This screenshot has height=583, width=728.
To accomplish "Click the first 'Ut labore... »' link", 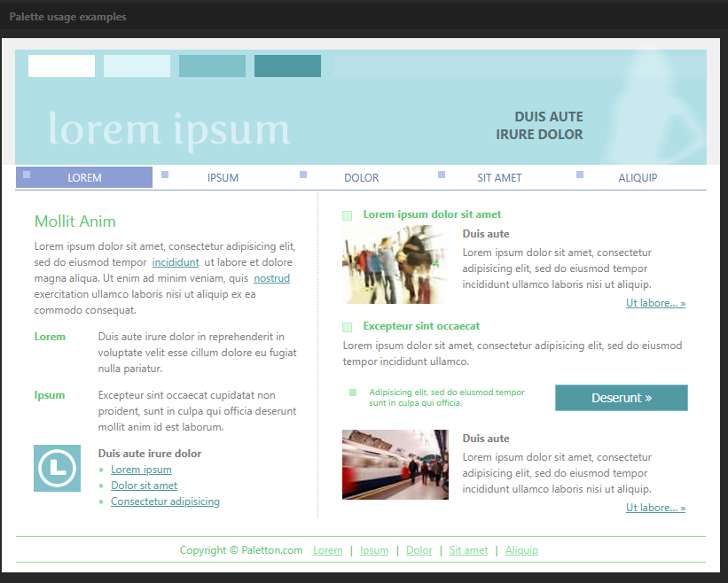I will (655, 303).
